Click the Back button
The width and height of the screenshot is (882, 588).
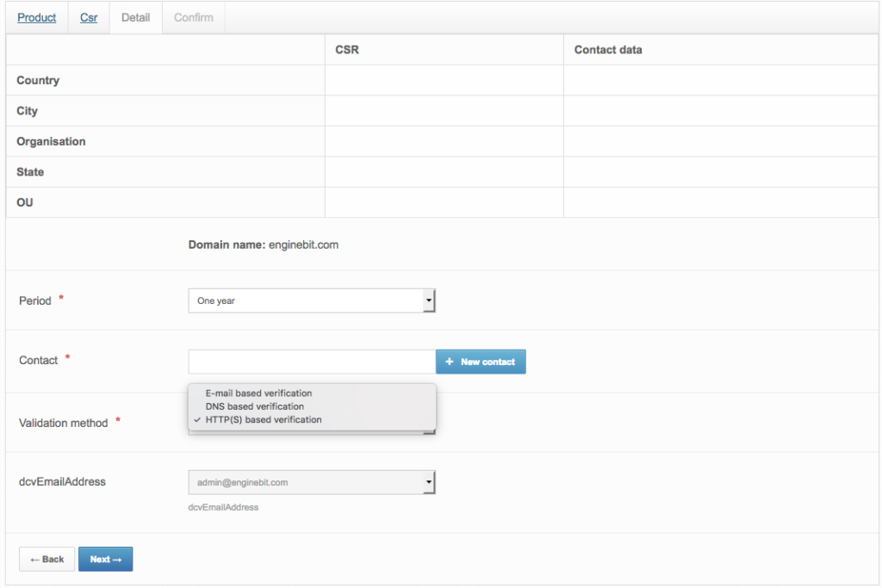pos(47,560)
